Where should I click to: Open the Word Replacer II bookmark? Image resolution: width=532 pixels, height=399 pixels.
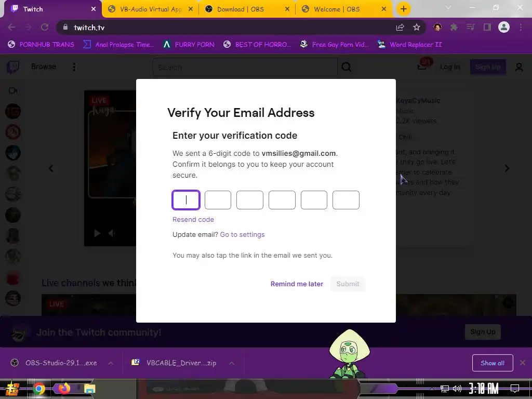coord(410,45)
